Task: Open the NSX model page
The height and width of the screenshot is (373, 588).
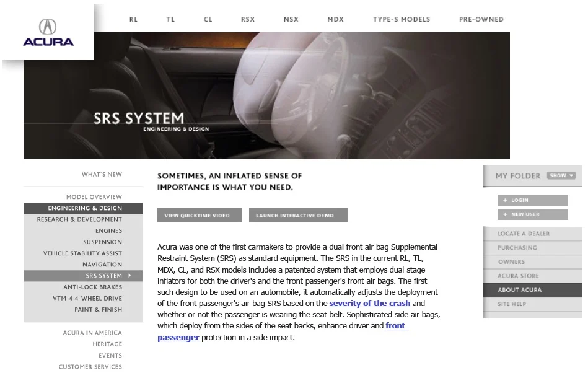Action: pos(291,19)
